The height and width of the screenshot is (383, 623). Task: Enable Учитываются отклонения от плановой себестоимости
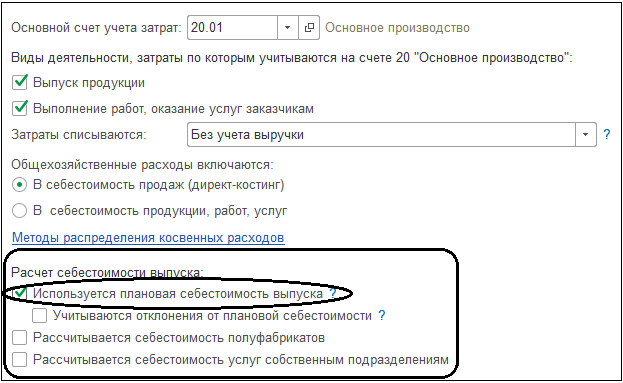[39, 316]
